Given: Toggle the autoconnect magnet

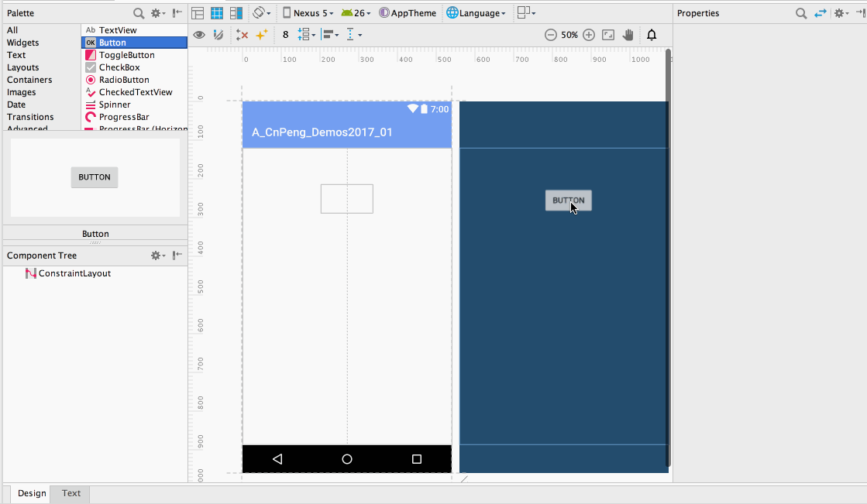Looking at the screenshot, I should click(x=218, y=35).
